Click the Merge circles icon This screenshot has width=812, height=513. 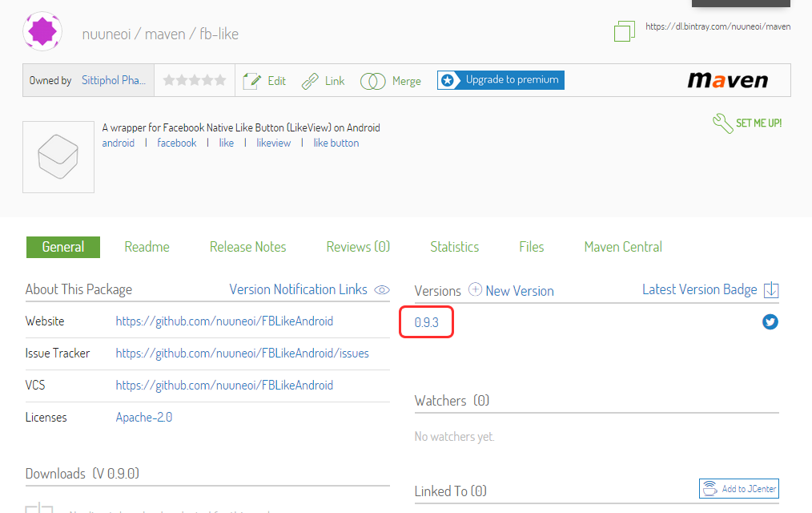372,81
